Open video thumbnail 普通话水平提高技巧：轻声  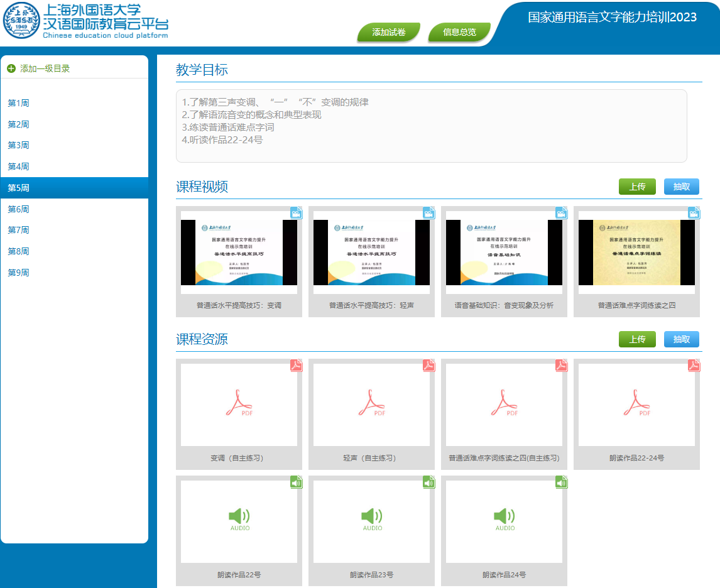[x=371, y=253]
